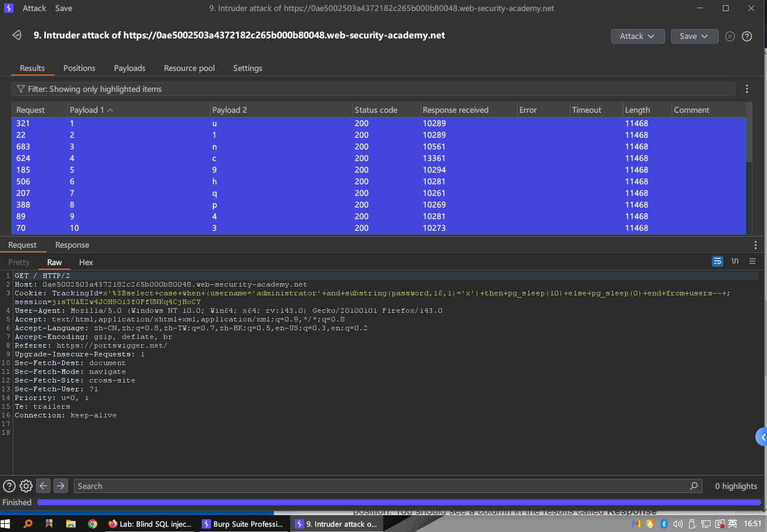Select the row for request 321
The height and width of the screenshot is (532, 767).
(x=379, y=123)
